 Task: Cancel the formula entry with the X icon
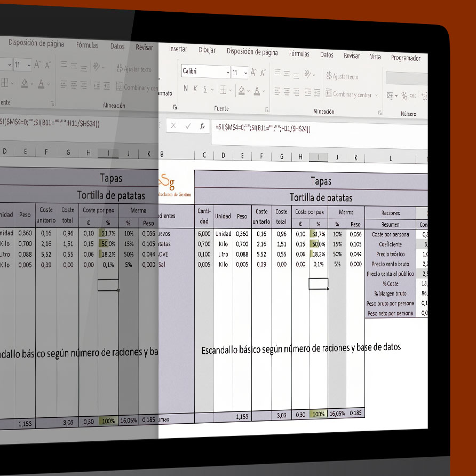pos(173,125)
